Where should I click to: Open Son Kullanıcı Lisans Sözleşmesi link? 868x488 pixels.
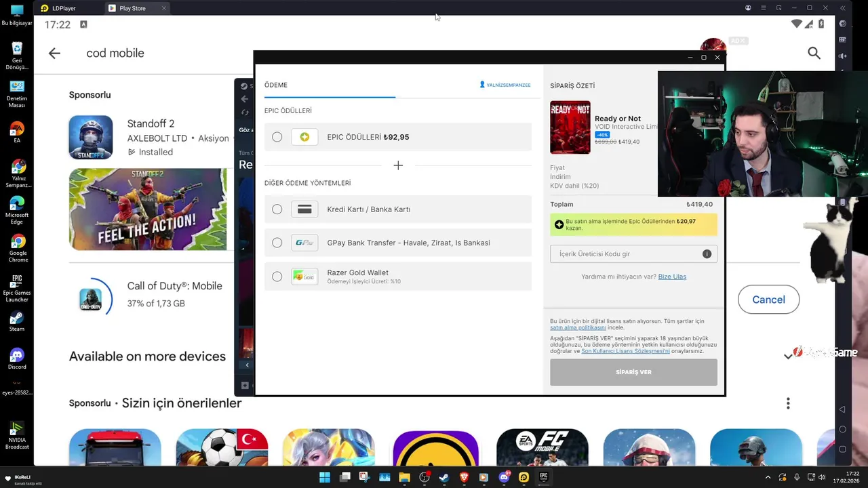[x=625, y=351]
